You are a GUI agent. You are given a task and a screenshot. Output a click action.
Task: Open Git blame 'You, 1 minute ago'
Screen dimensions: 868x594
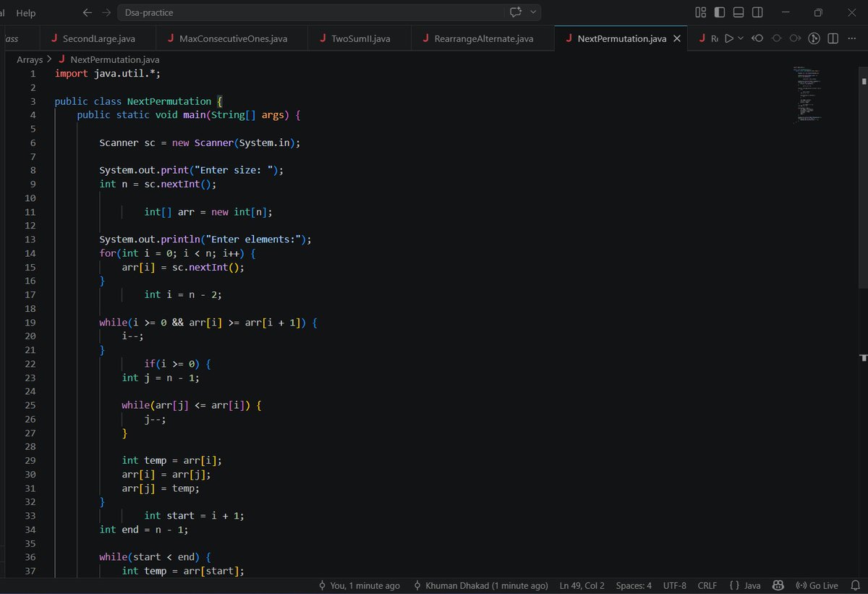359,586
